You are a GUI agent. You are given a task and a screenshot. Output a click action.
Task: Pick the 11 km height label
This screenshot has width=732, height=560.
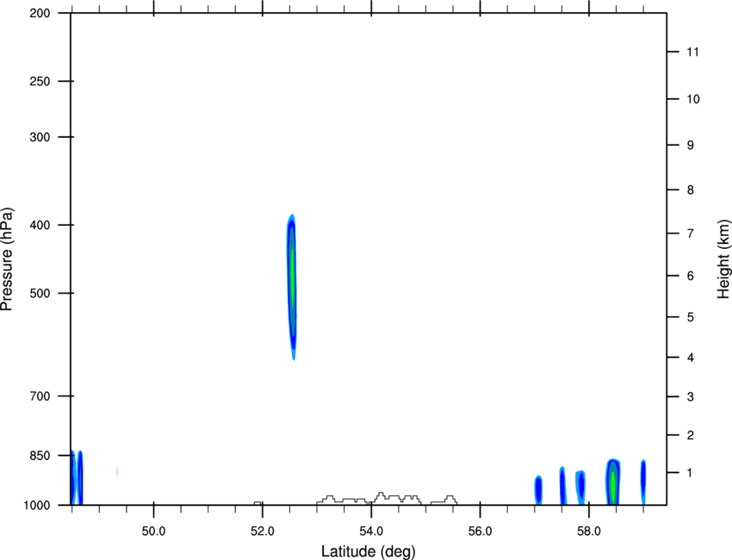pyautogui.click(x=693, y=52)
